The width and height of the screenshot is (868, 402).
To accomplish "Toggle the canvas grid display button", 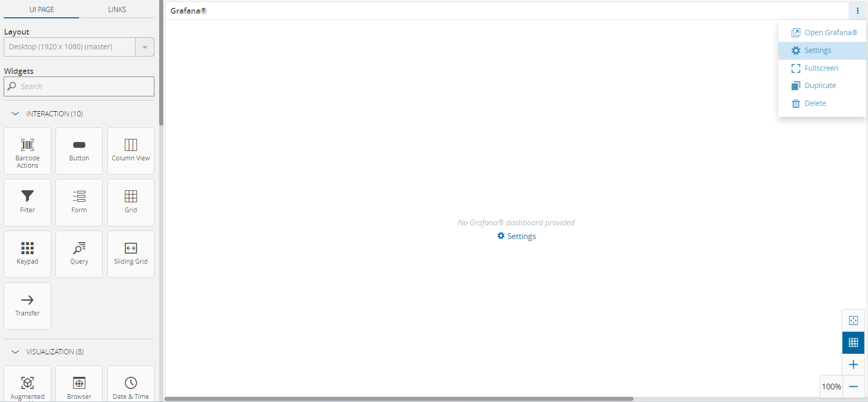I will coord(853,343).
